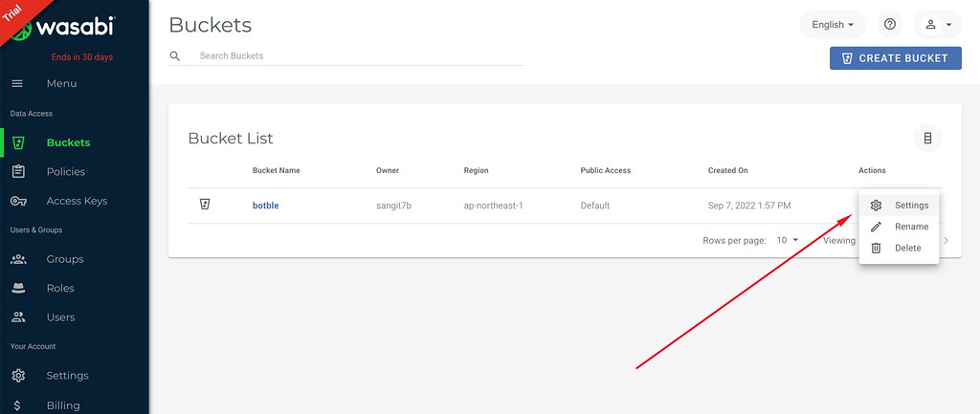Click the Access Keys key icon

click(x=19, y=201)
